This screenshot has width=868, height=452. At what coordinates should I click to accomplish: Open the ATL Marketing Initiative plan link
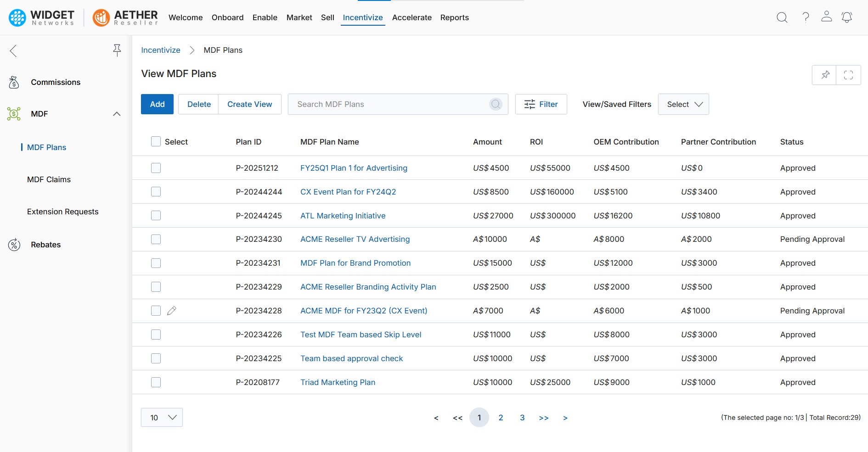343,216
